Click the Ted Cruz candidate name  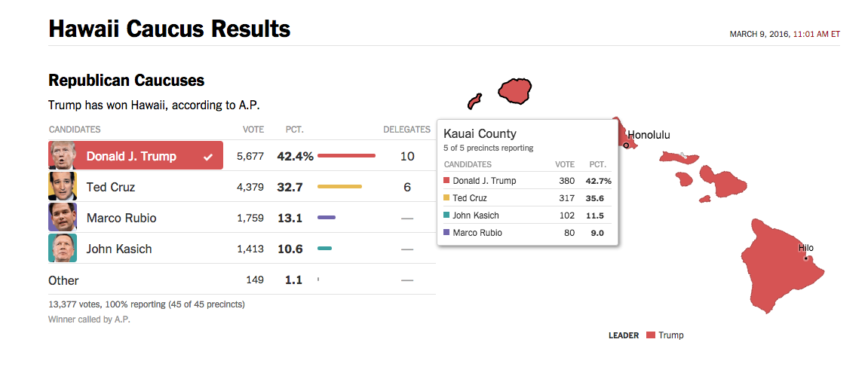(x=111, y=187)
